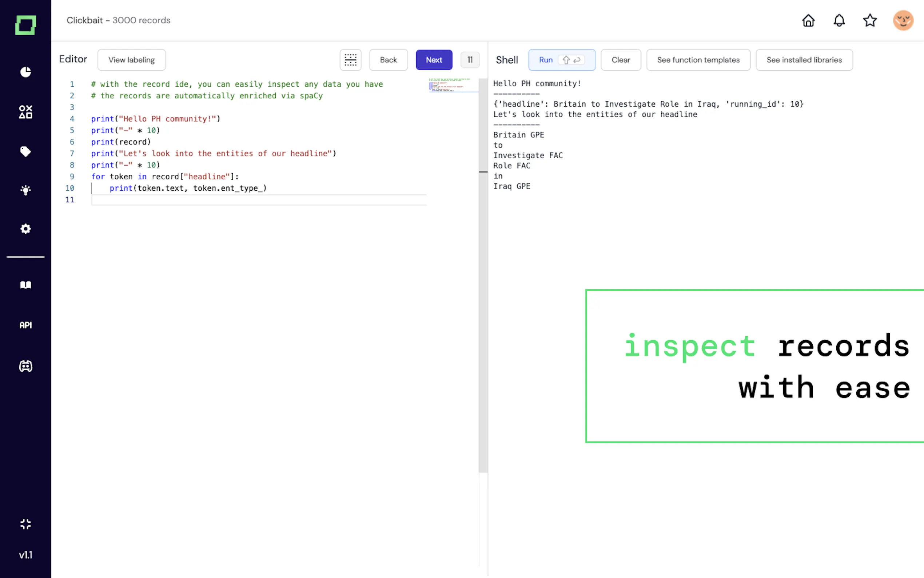The width and height of the screenshot is (924, 578).
Task: Open the book documentation icon
Action: (x=25, y=285)
